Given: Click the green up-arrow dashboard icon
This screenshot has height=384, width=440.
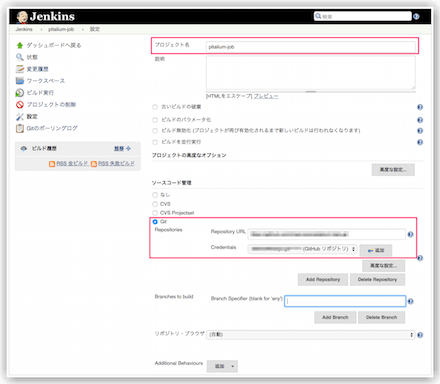Looking at the screenshot, I should click(x=20, y=45).
